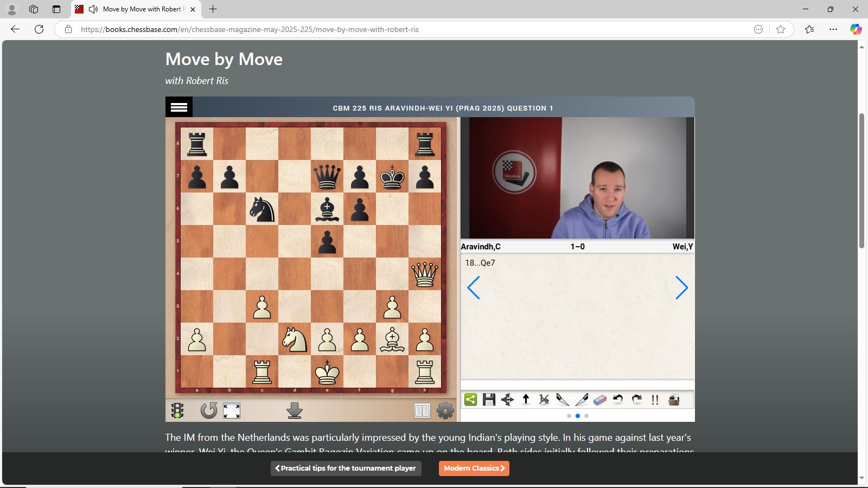Open Copilot sidebar icon
Image resolution: width=868 pixels, height=488 pixels.
pos(856,29)
